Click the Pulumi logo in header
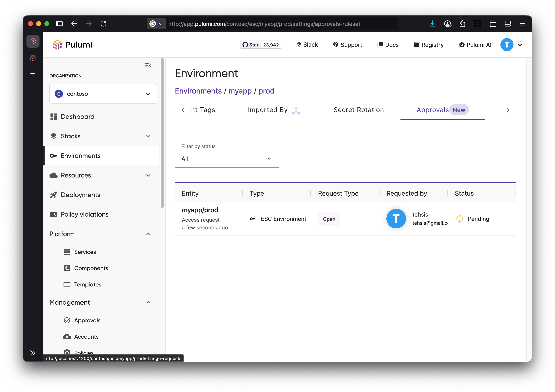The image size is (555, 392). point(72,45)
